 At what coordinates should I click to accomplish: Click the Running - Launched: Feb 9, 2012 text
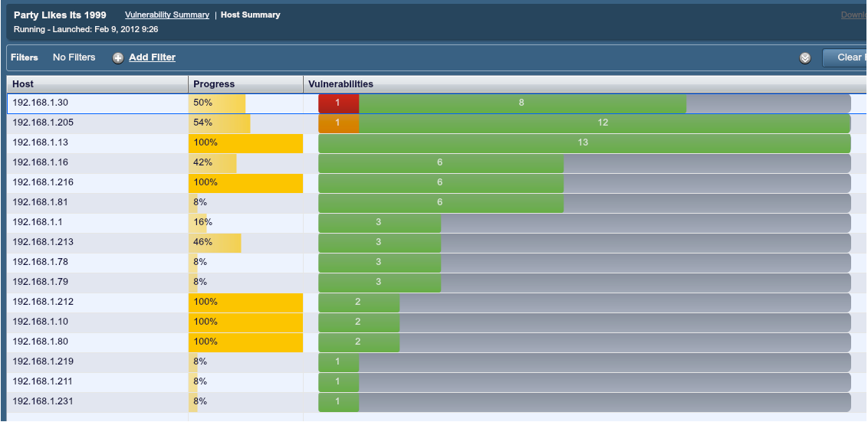point(86,29)
